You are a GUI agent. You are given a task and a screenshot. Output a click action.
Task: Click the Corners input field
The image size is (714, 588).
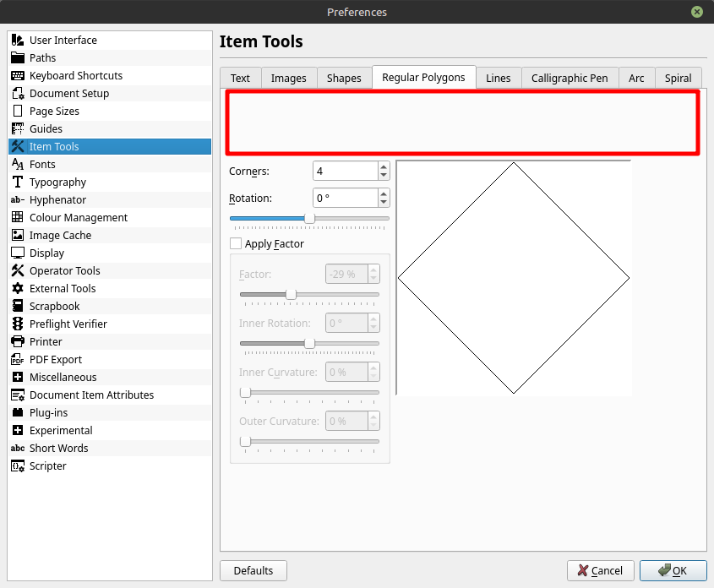coord(345,171)
